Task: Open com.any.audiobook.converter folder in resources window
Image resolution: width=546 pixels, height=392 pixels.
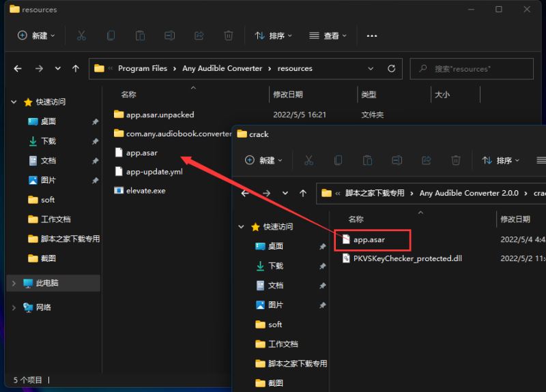Action: [173, 134]
